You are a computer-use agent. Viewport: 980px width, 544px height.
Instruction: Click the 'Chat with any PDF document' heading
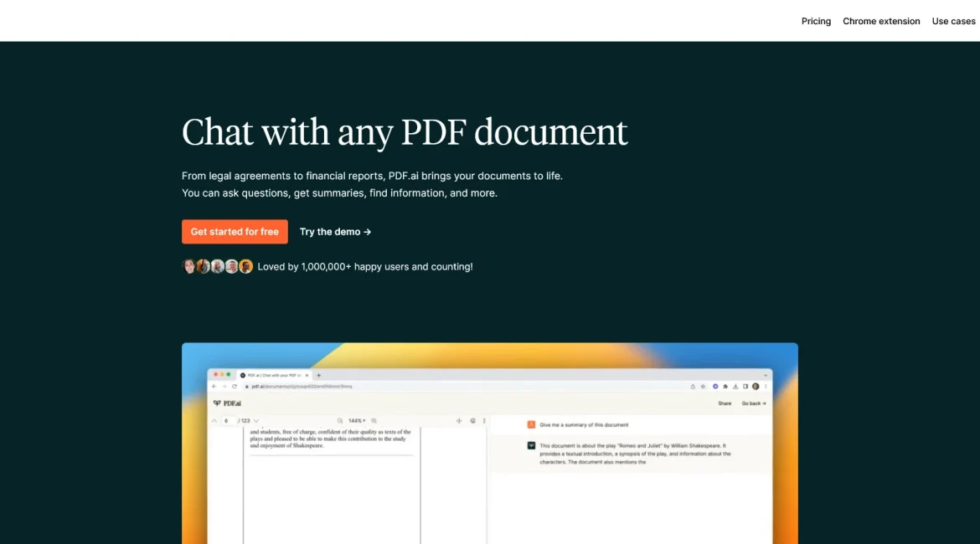coord(405,132)
